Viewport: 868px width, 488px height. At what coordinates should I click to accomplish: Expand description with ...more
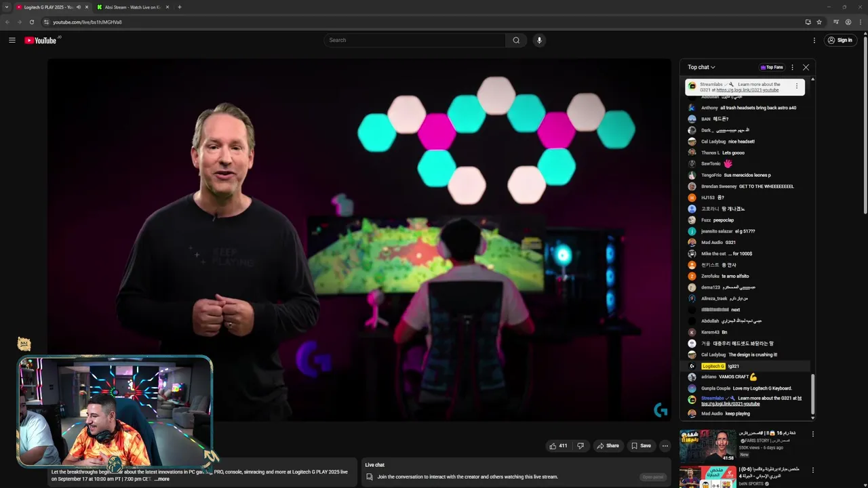click(162, 479)
